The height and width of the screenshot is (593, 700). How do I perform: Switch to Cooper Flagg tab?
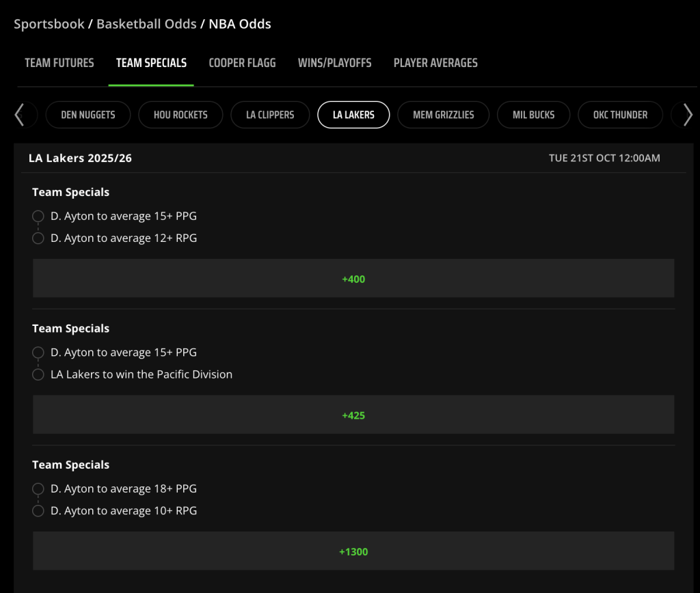[x=243, y=63]
